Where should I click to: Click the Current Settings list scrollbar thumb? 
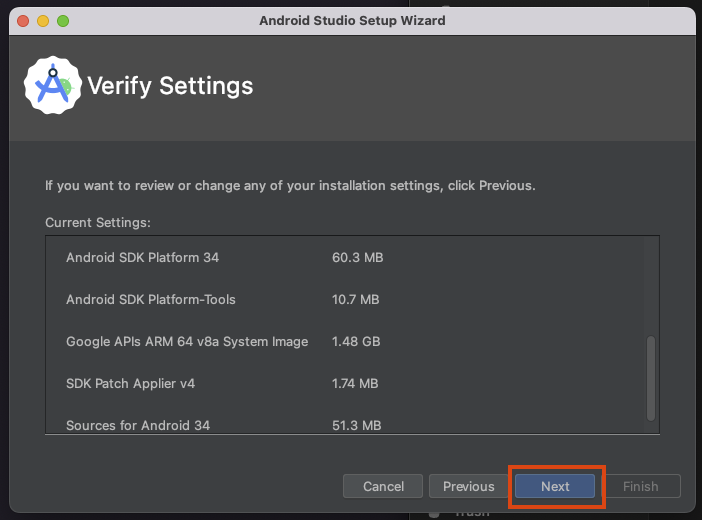pos(651,378)
